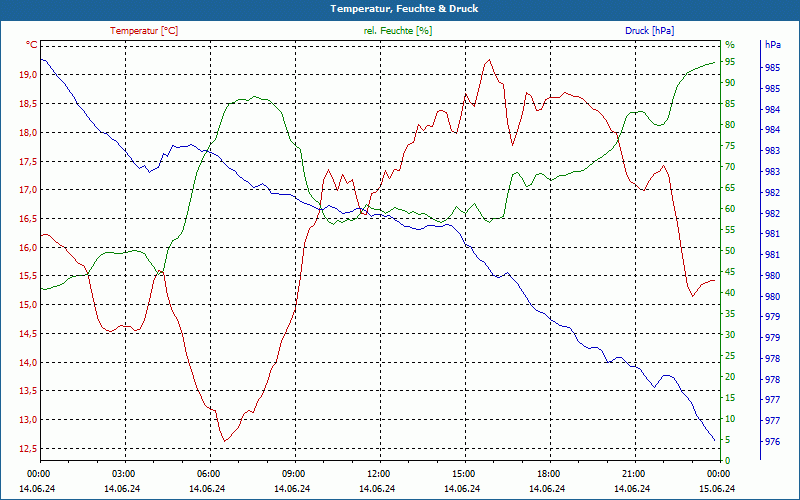800x500 pixels.
Task: Click the '50' humidity axis value
Action: [x=730, y=251]
